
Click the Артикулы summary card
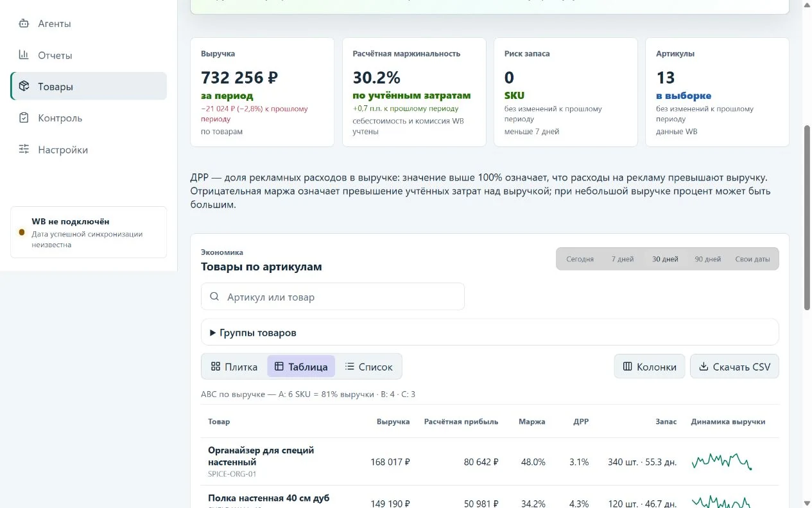point(717,92)
